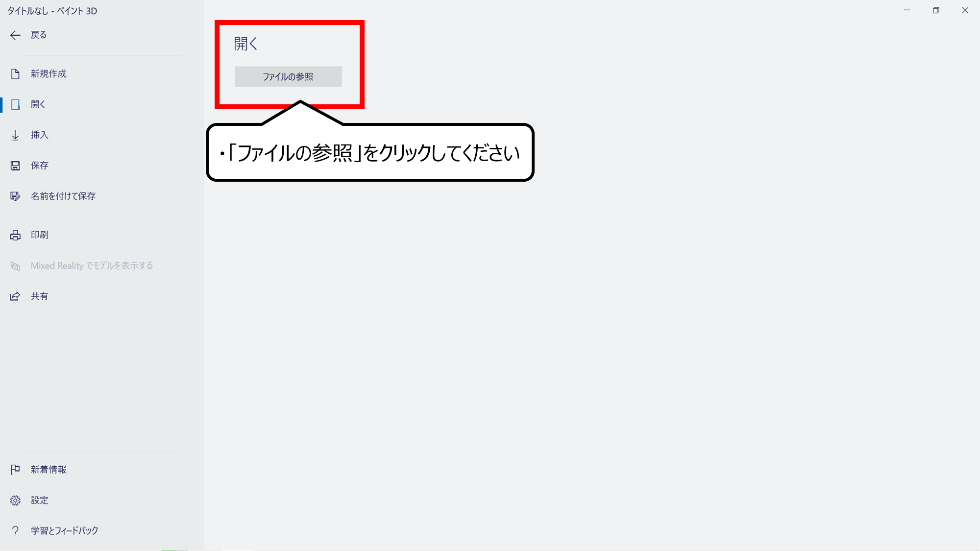Viewport: 980px width, 551px height.
Task: Select the 挿入 menu entry
Action: (40, 135)
